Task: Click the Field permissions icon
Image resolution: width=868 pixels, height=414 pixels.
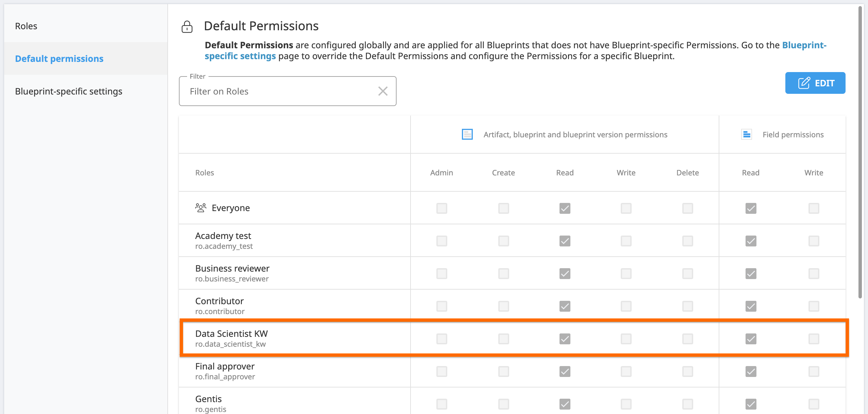Action: 747,134
